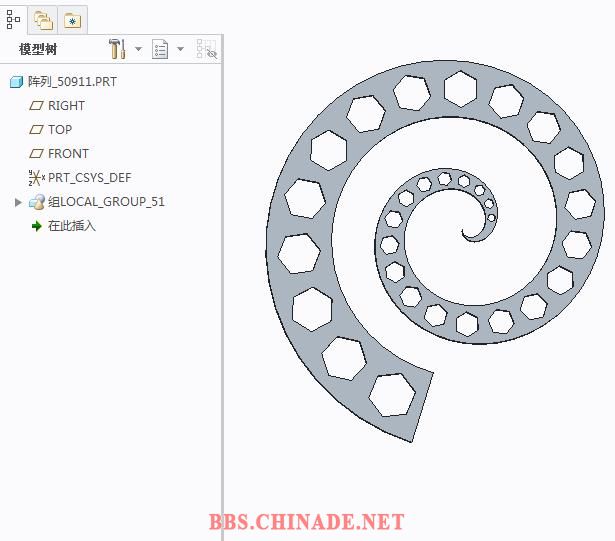Open the Folder Browser tab

(x=42, y=19)
